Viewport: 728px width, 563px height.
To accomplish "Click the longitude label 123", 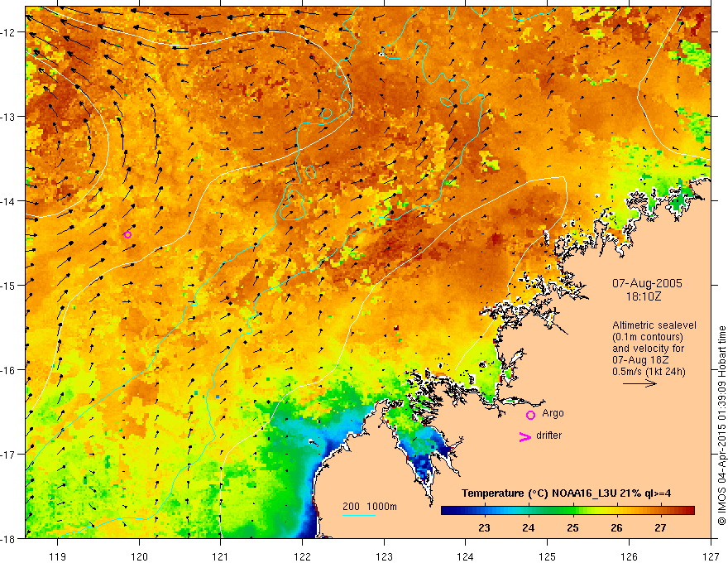I will (x=385, y=556).
